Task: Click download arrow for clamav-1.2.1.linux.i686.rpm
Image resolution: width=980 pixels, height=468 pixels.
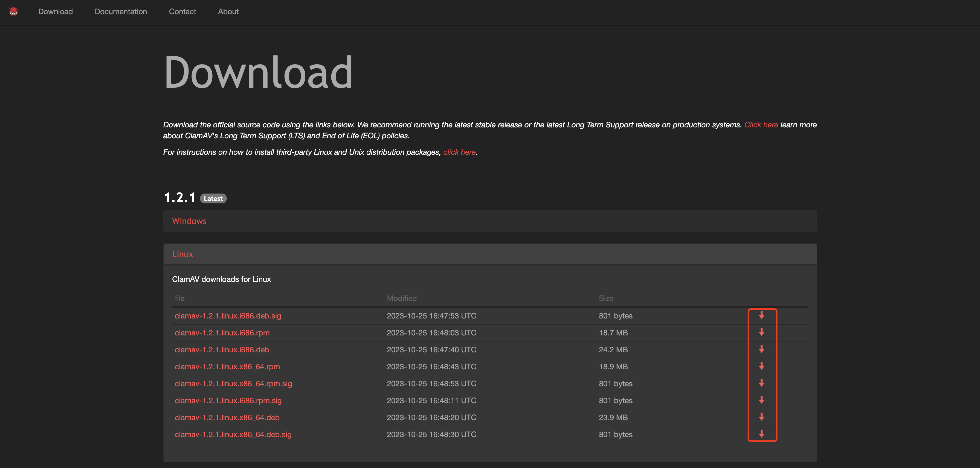Action: click(761, 332)
